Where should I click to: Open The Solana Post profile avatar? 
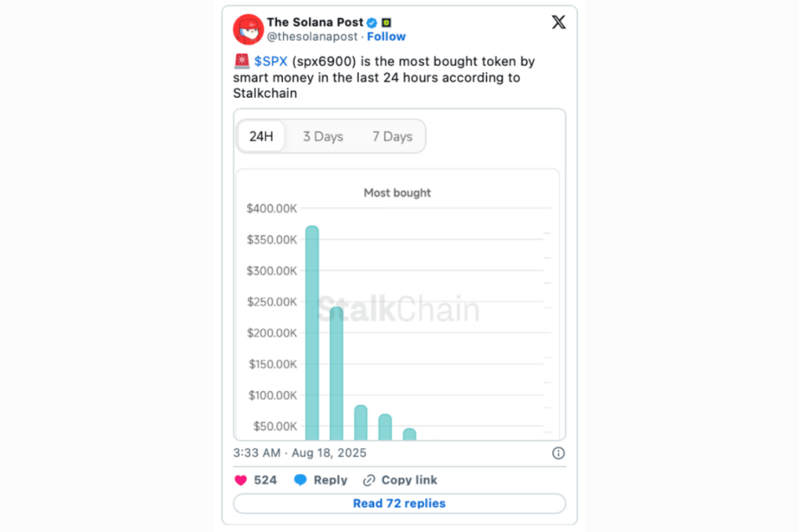coord(248,29)
